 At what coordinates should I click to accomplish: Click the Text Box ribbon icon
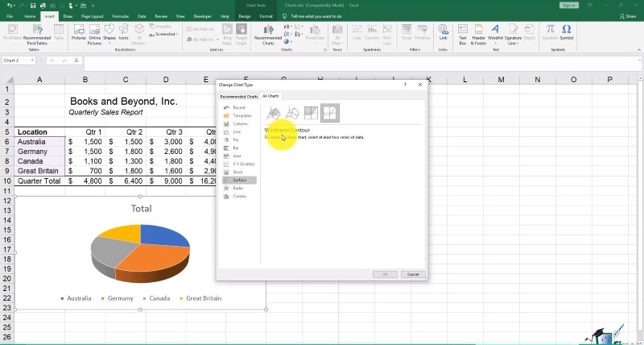(463, 35)
